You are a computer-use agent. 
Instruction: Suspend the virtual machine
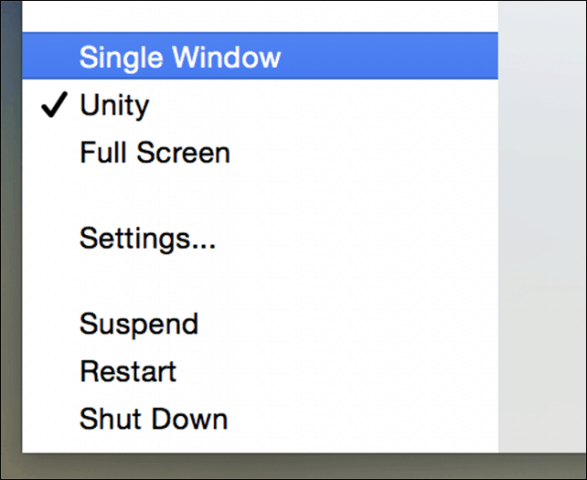coord(260,324)
